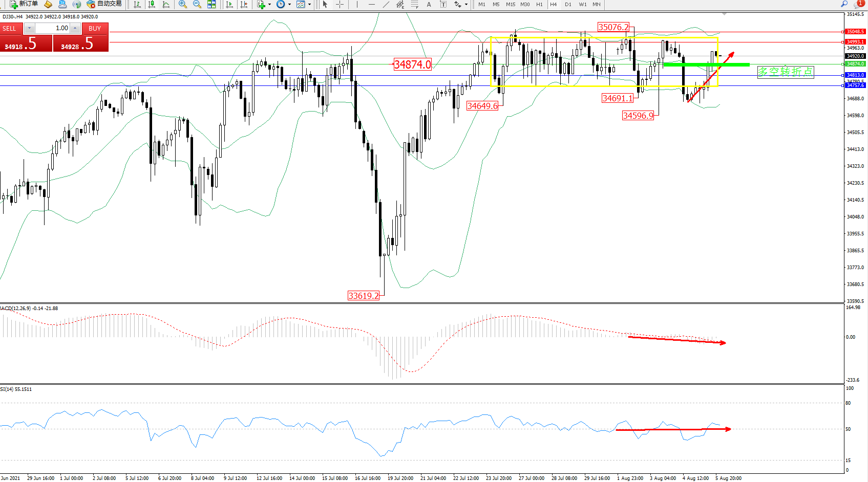The image size is (868, 482).
Task: Click the tile windows icon
Action: pos(211,4)
